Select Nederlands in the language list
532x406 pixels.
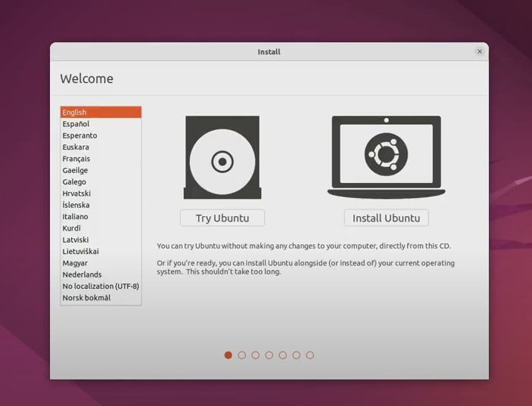pyautogui.click(x=101, y=274)
